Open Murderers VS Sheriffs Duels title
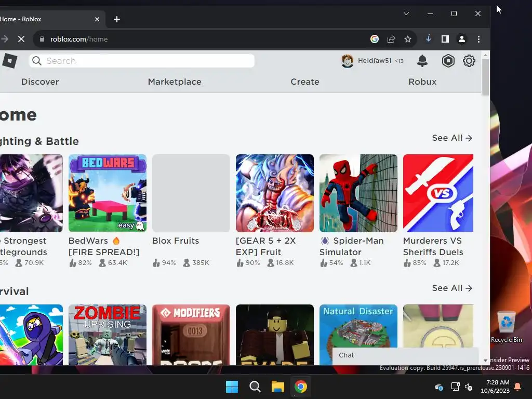The image size is (532, 399). 433,246
